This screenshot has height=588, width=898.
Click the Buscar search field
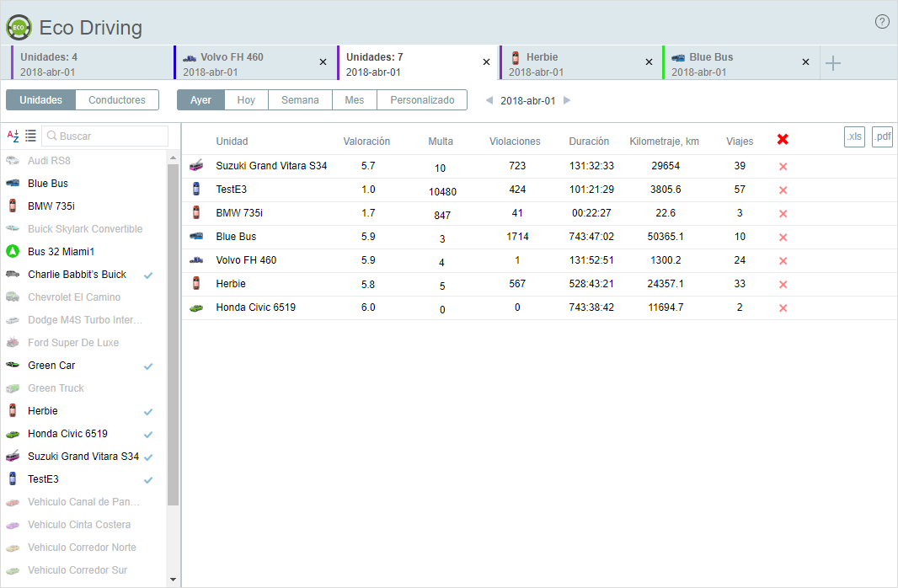[111, 136]
